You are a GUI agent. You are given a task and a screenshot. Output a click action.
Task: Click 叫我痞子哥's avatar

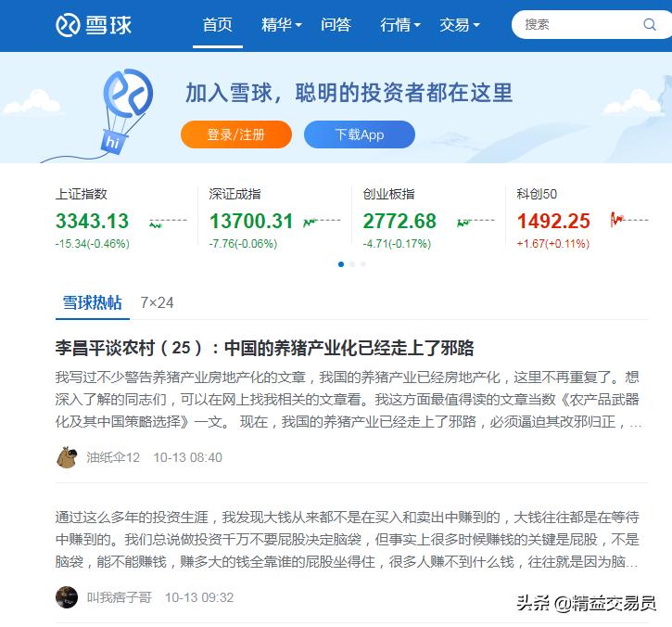67,597
